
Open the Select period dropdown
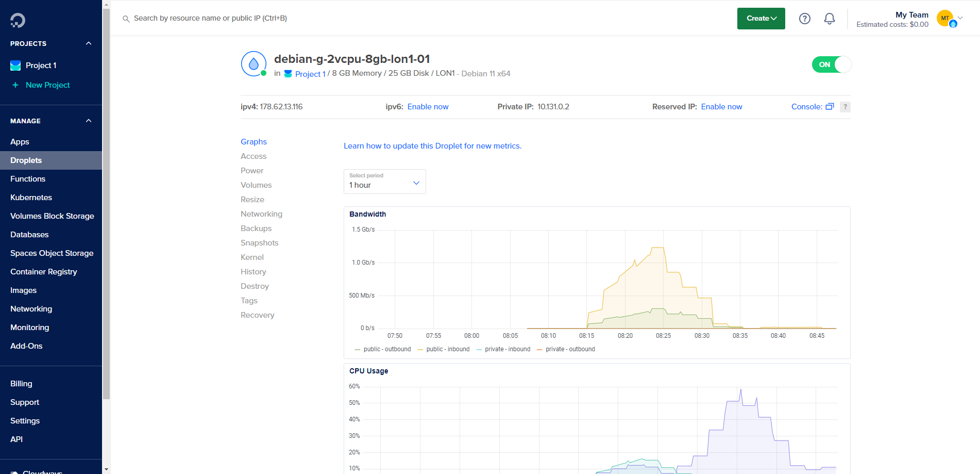coord(385,182)
